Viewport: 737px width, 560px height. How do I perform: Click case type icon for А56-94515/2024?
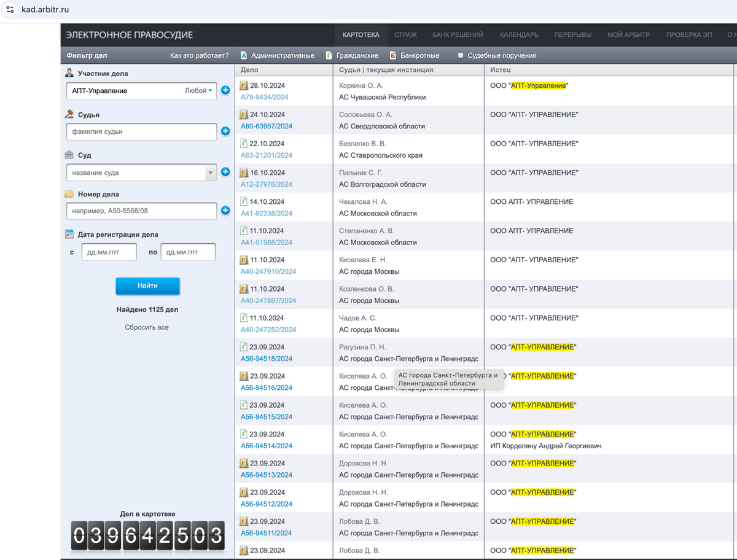click(x=244, y=405)
